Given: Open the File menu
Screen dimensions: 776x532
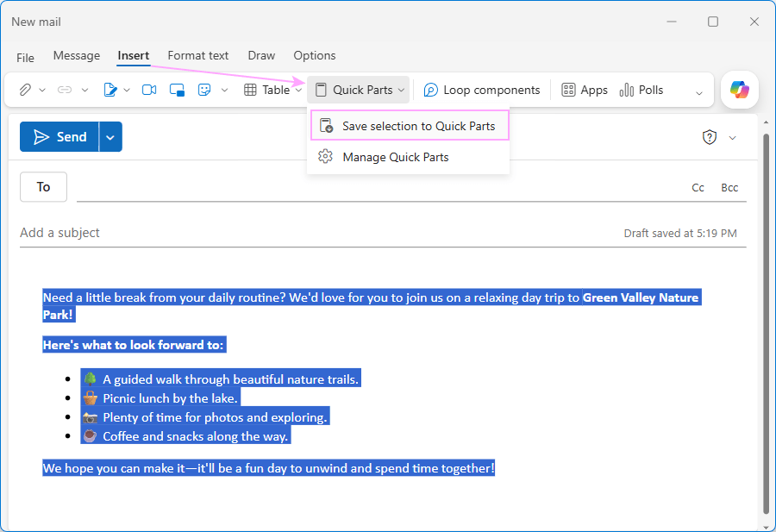Looking at the screenshot, I should coord(25,58).
